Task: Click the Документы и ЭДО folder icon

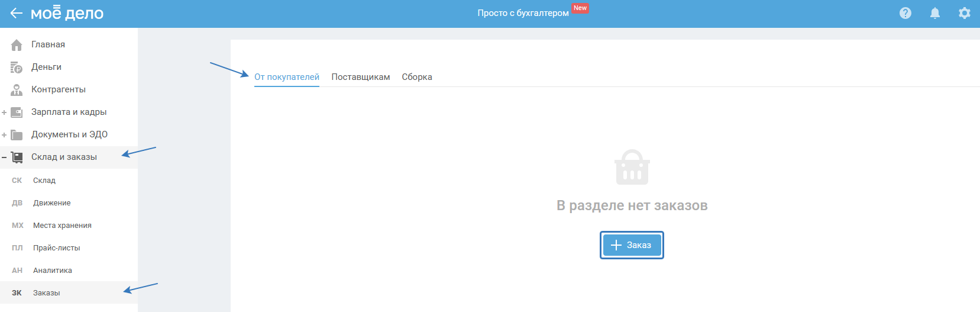Action: [x=17, y=134]
